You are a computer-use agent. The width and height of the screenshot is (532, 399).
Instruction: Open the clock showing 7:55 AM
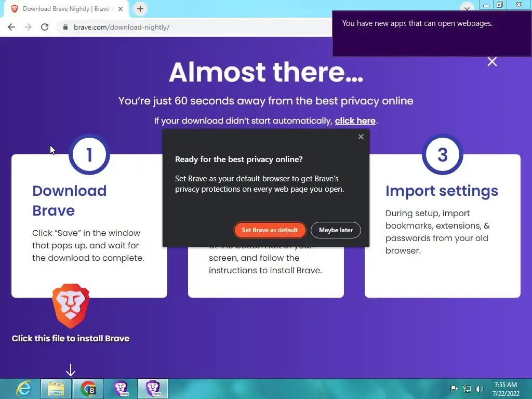[x=506, y=389]
